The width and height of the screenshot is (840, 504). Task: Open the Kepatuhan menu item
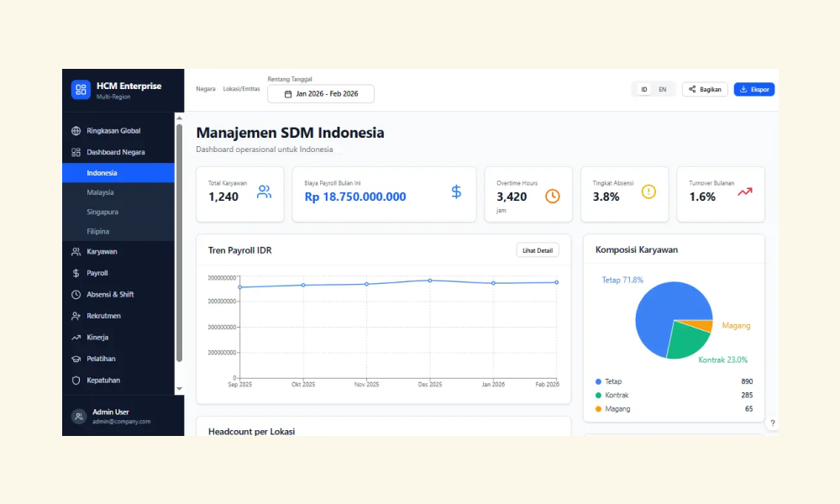click(118, 381)
